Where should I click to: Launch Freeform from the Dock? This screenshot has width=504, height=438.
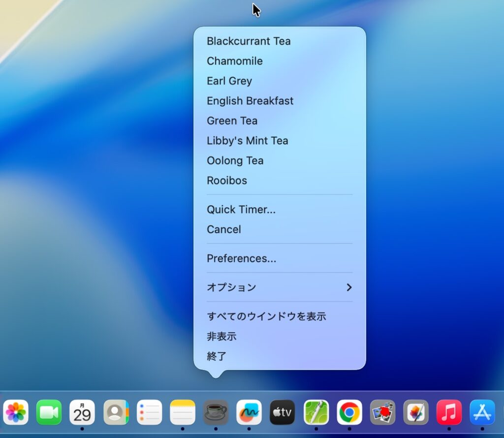click(x=249, y=412)
